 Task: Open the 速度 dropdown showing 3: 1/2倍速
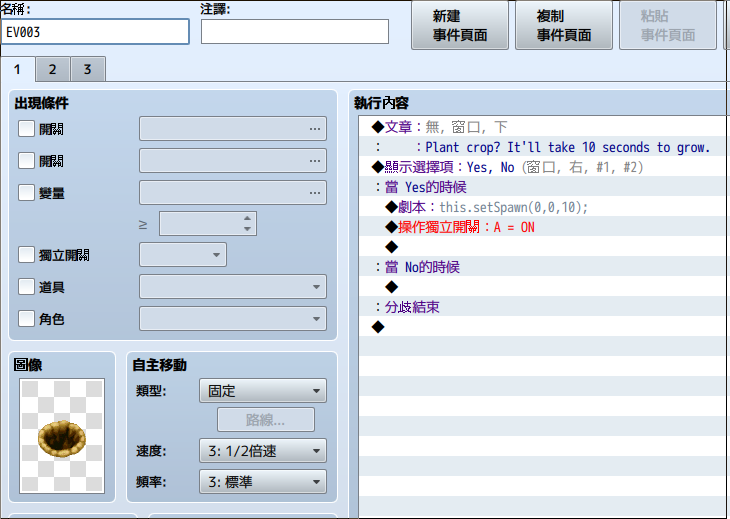[263, 451]
